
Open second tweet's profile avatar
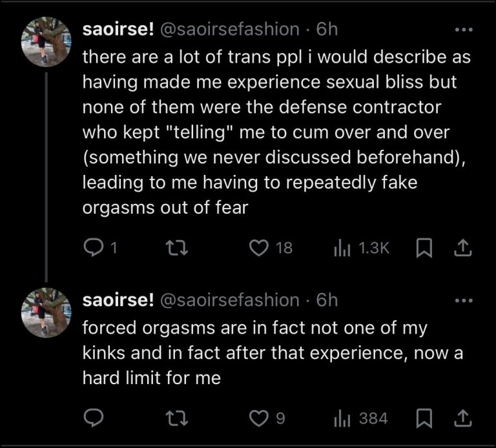click(46, 314)
